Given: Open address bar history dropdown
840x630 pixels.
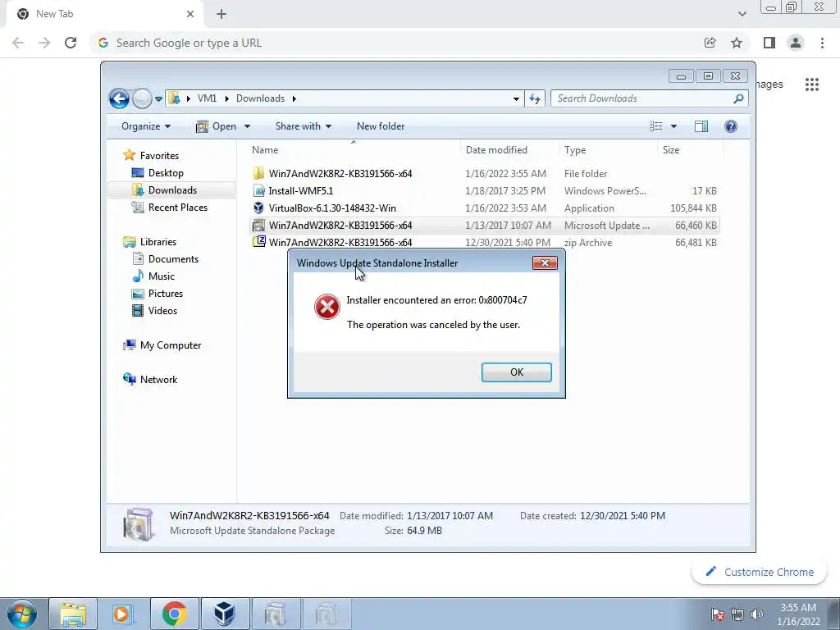Looking at the screenshot, I should coord(516,98).
